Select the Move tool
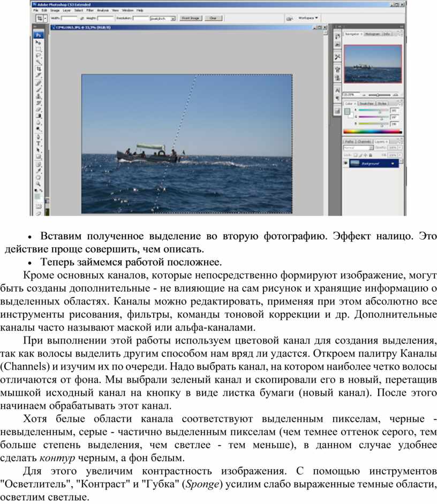The width and height of the screenshot is (437, 504). click(39, 42)
